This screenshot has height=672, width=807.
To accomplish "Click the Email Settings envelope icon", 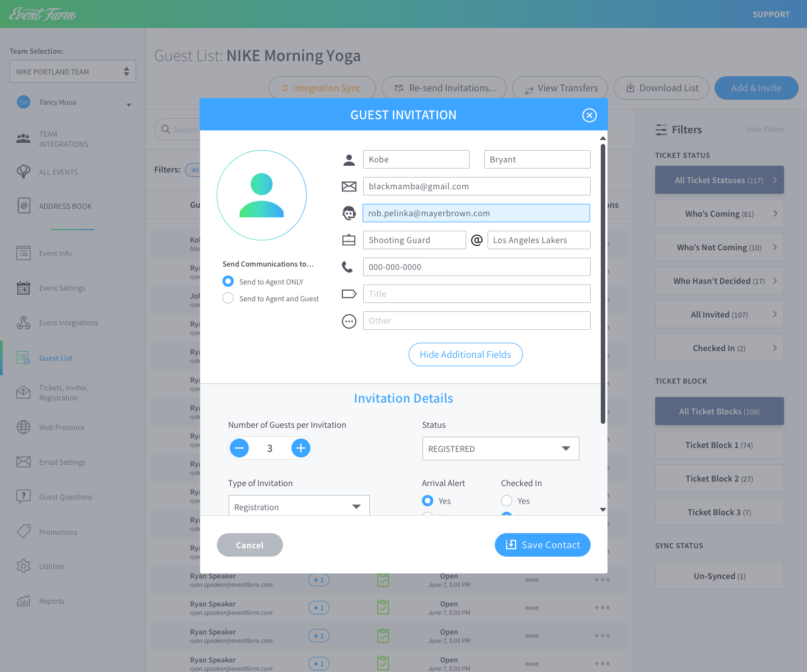I will point(24,462).
